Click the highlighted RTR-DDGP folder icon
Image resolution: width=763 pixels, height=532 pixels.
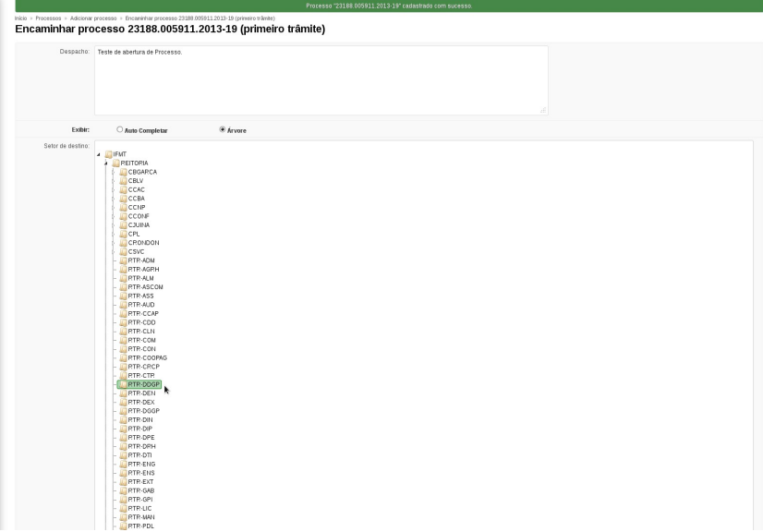(x=124, y=384)
